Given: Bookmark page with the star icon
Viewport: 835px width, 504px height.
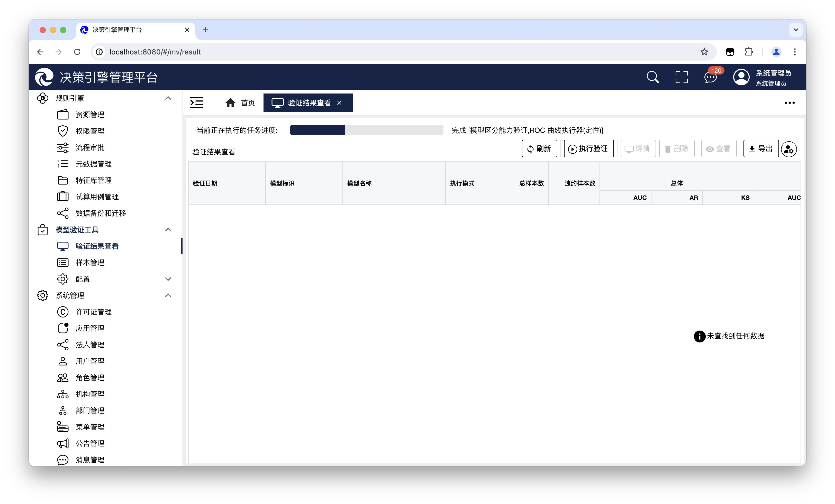Looking at the screenshot, I should pos(704,52).
